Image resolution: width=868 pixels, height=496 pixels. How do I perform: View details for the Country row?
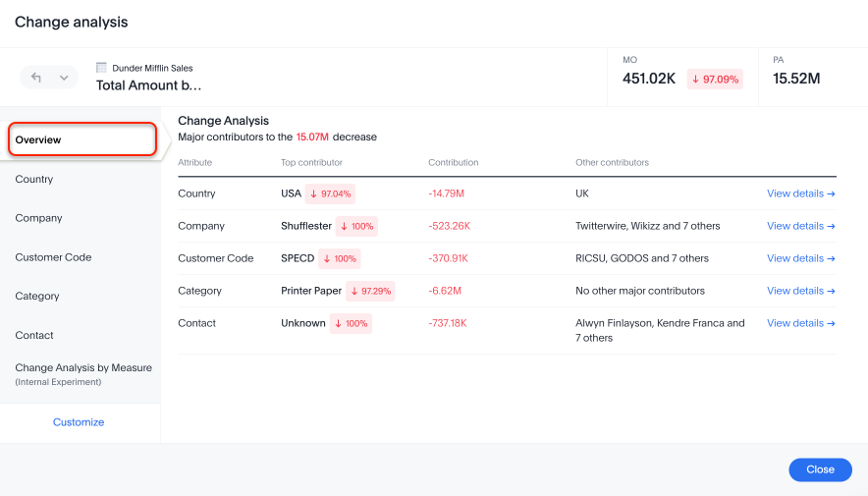click(x=800, y=193)
